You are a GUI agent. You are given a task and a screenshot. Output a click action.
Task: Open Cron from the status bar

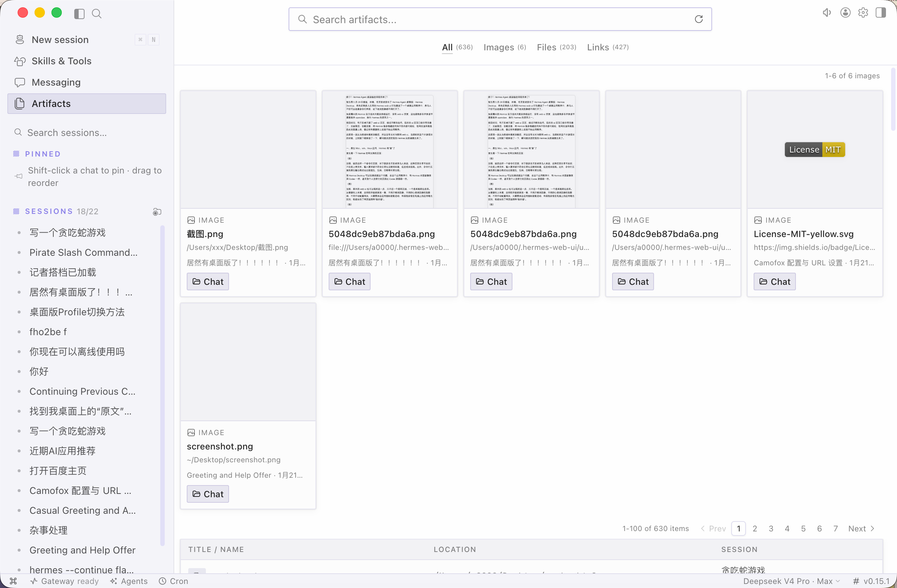click(x=174, y=581)
